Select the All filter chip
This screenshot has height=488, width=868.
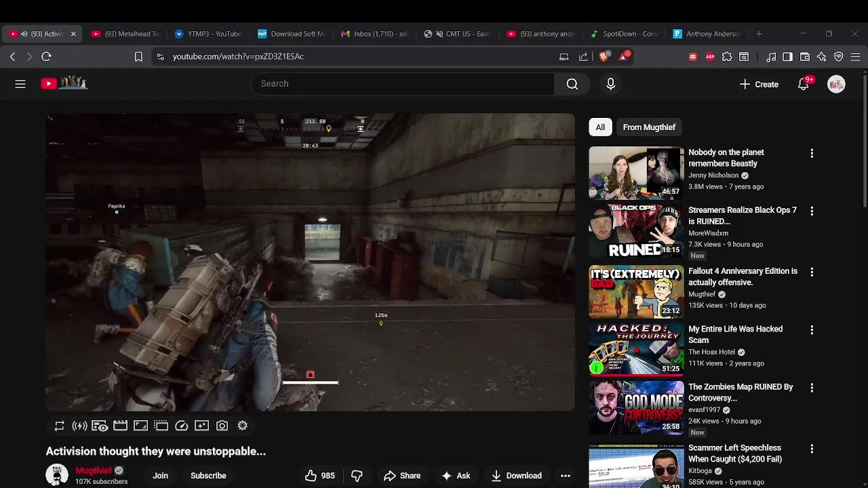point(600,127)
